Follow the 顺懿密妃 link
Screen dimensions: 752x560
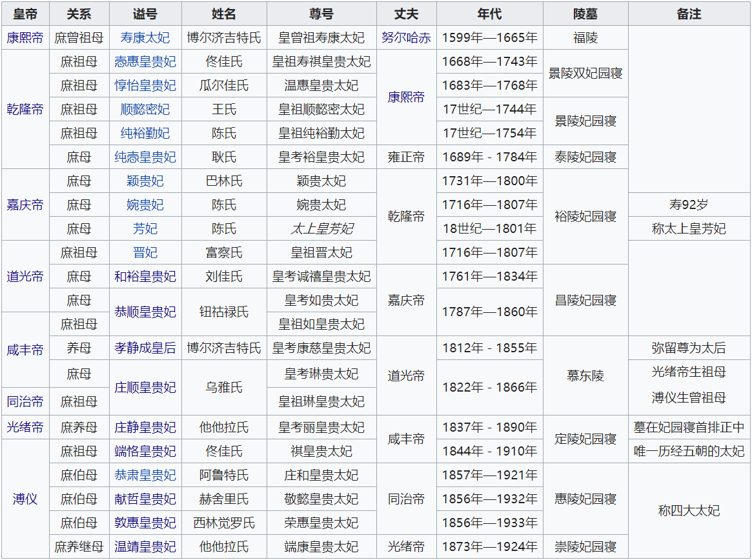pyautogui.click(x=145, y=109)
